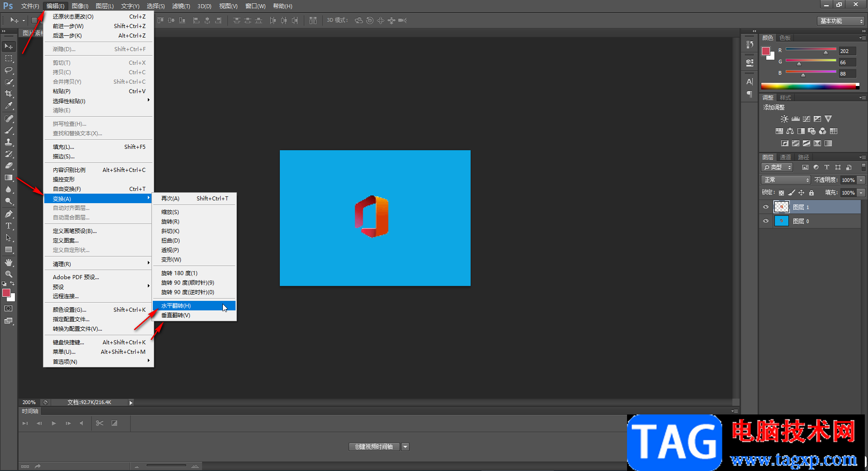The width and height of the screenshot is (868, 471).
Task: Switch to the 色板 tab
Action: [785, 38]
